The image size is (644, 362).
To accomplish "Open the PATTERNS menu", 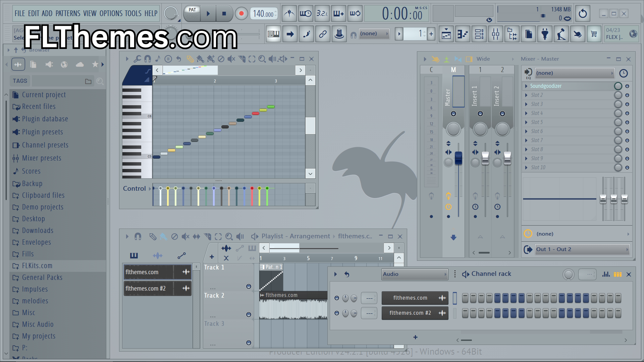I will (68, 13).
